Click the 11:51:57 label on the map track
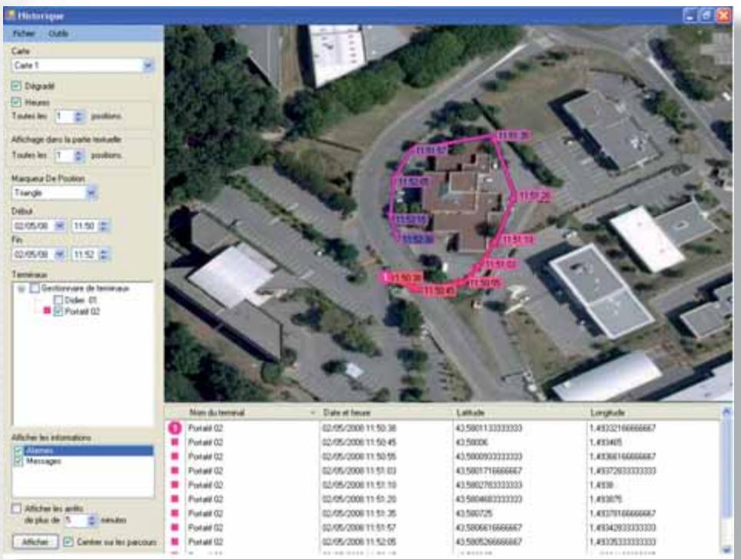The image size is (741, 560). 431,151
